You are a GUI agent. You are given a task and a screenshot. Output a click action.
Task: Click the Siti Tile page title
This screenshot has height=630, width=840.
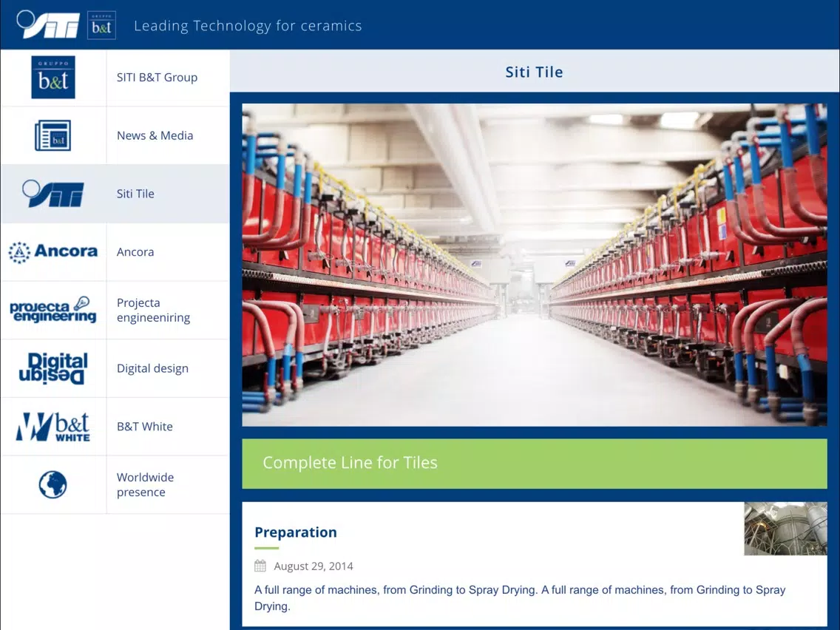(x=534, y=72)
